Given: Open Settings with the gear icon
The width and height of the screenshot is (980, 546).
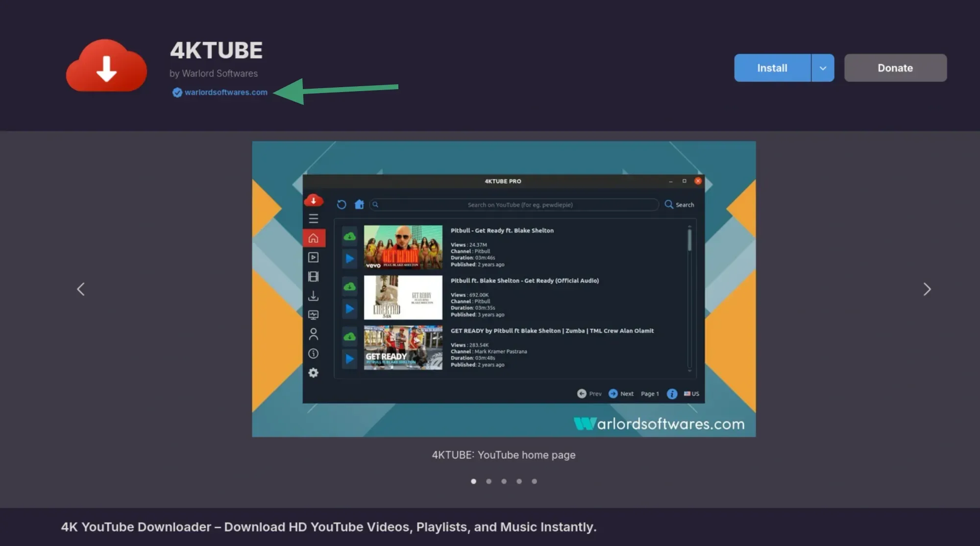Looking at the screenshot, I should pos(313,373).
